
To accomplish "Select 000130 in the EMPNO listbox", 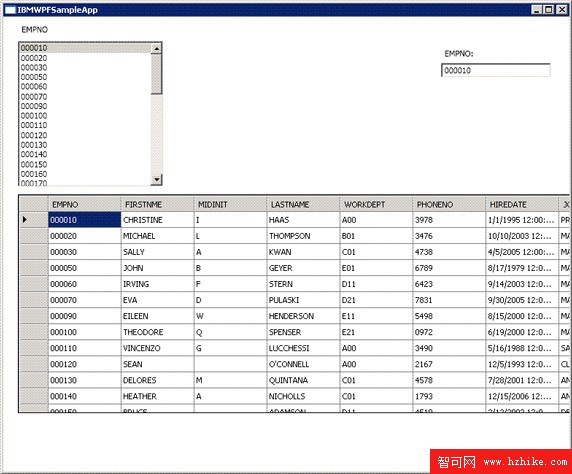I will click(85, 145).
